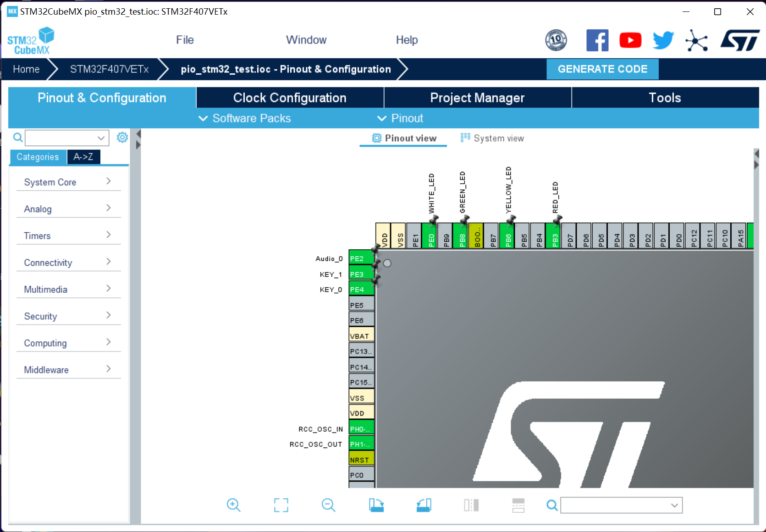
Task: Switch to A->Z sorting tab
Action: coord(83,157)
